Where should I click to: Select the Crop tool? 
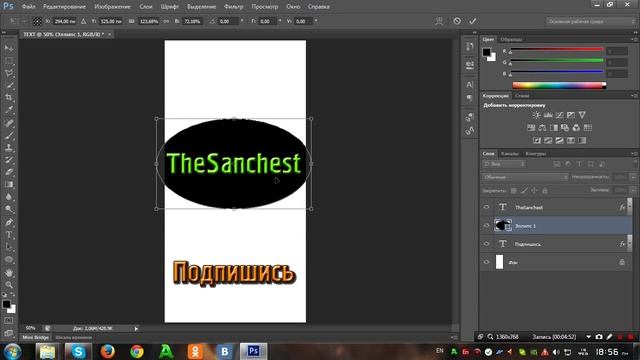pyautogui.click(x=9, y=98)
